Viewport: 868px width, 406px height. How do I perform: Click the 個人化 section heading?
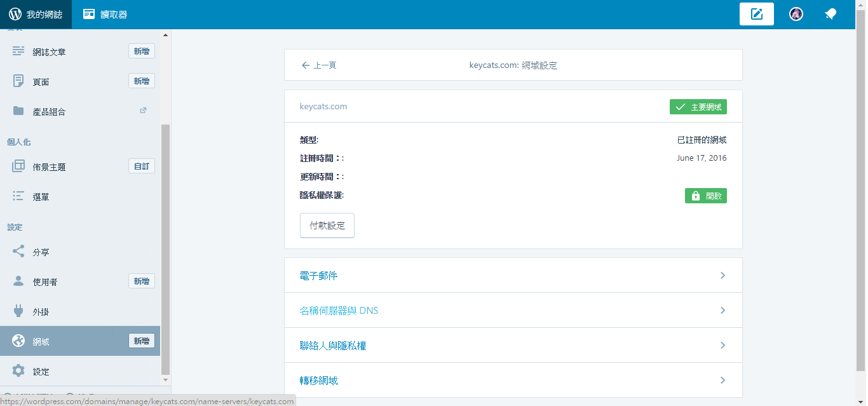pos(18,142)
